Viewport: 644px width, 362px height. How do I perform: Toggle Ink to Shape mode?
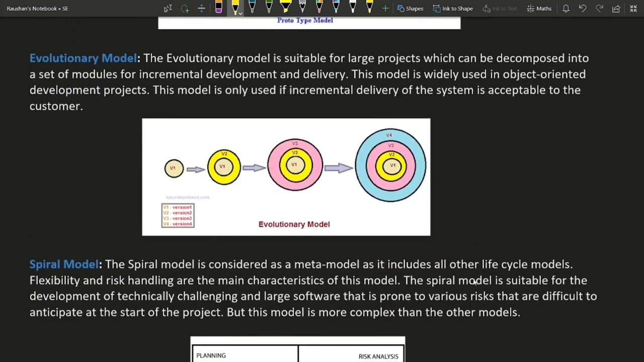click(x=453, y=9)
